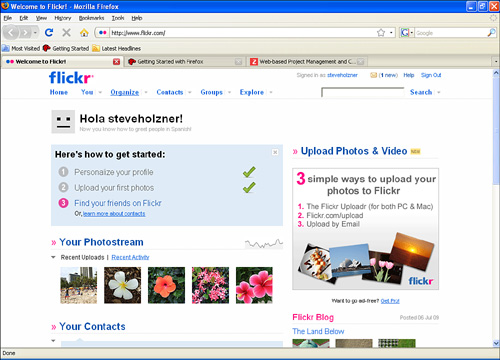Open the orange hibiscus thumbnail
The width and height of the screenshot is (500, 360).
(166, 285)
